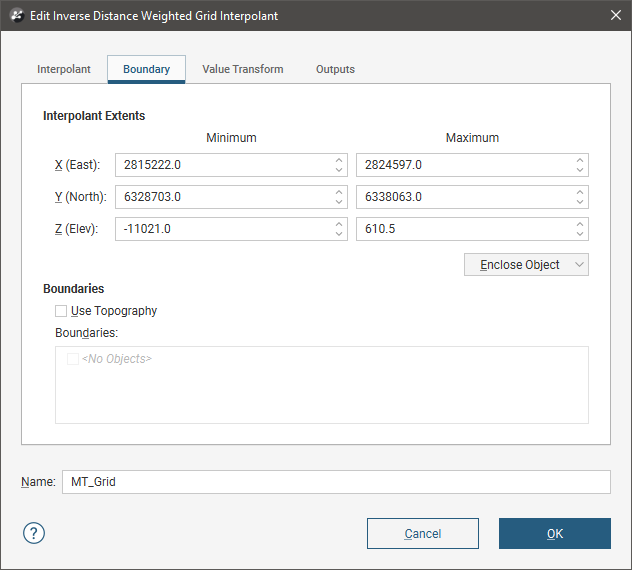Click the help question mark icon
This screenshot has height=570, width=632.
point(35,533)
